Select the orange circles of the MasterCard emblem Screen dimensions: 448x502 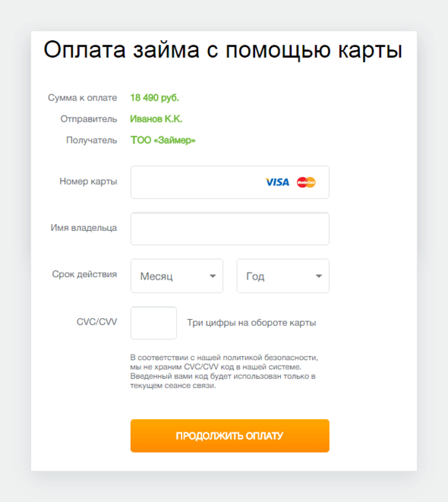[306, 183]
